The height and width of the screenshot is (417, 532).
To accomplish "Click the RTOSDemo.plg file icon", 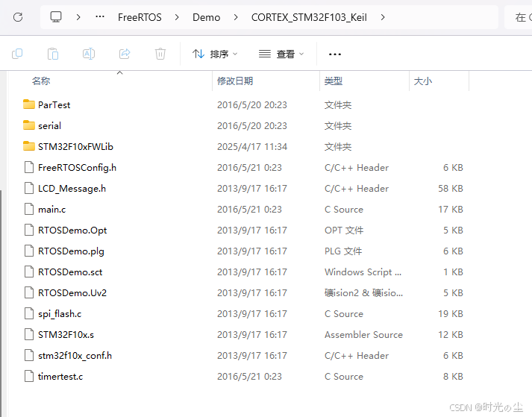I will pyautogui.click(x=29, y=251).
